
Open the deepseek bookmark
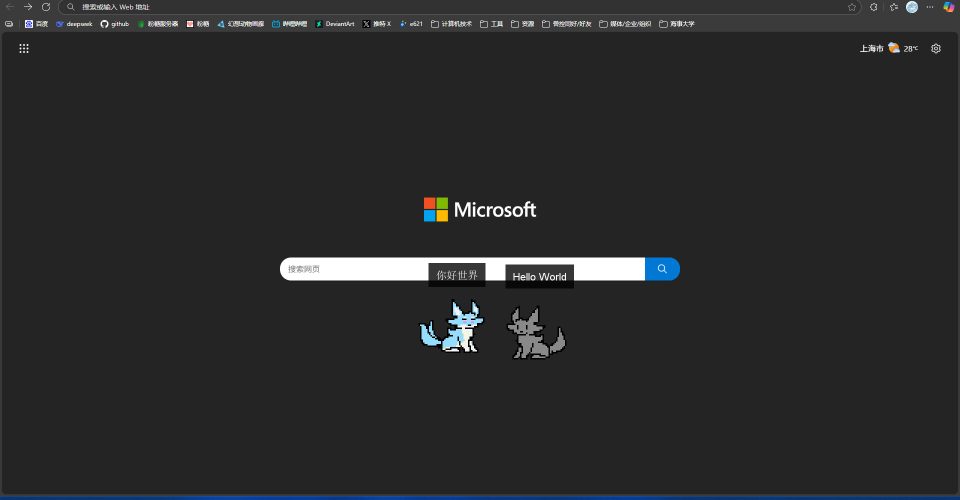[74, 23]
